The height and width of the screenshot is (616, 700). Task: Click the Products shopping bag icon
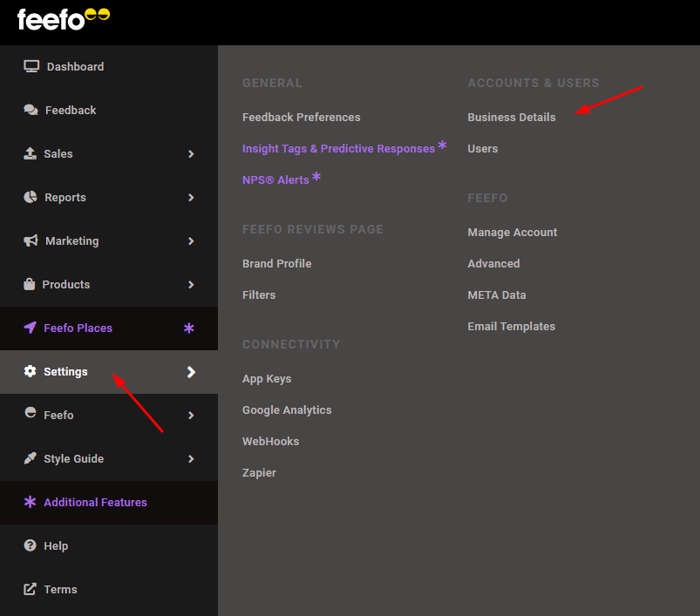[29, 284]
